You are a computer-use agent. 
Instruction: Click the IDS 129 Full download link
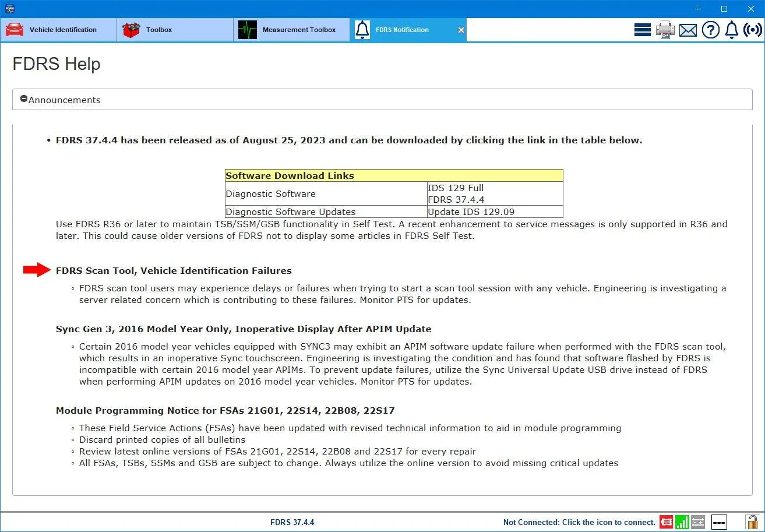[456, 188]
